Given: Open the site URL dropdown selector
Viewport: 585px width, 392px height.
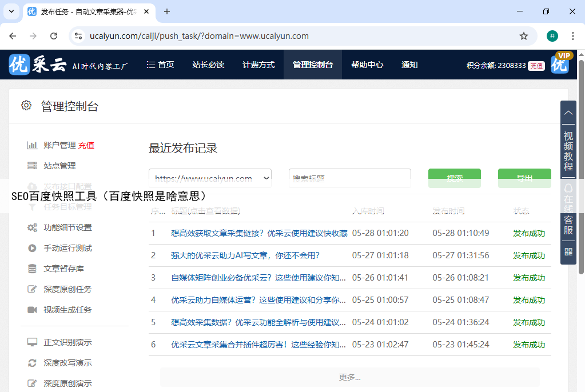Looking at the screenshot, I should [210, 178].
